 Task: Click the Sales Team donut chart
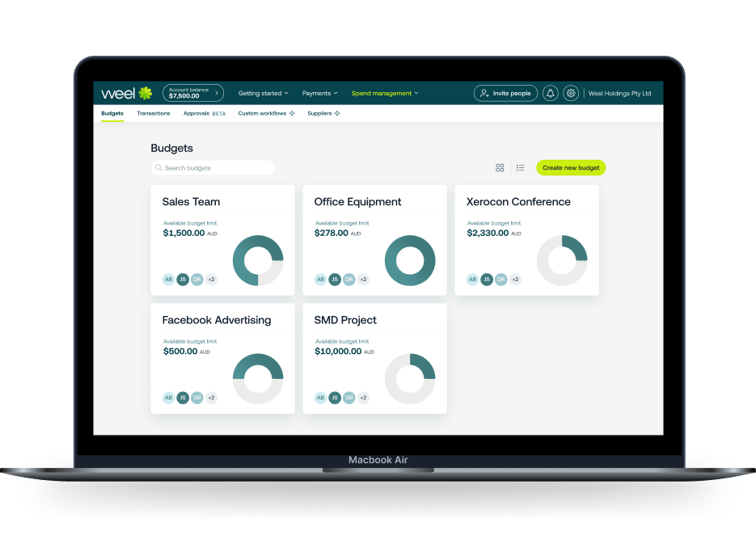point(258,260)
